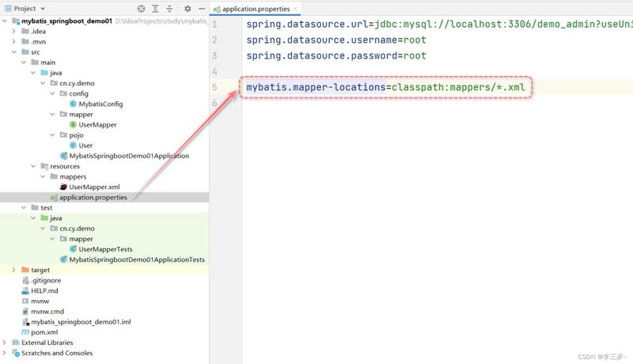Click UserMapperTests class icon
Image resolution: width=633 pixels, height=364 pixels.
point(73,249)
